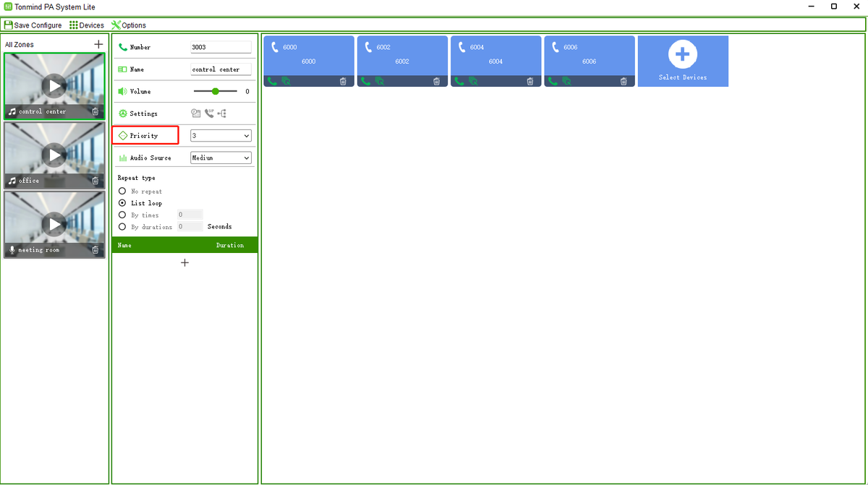Viewport: 868px width, 485px height.
Task: Select the No repeat option
Action: click(x=122, y=192)
